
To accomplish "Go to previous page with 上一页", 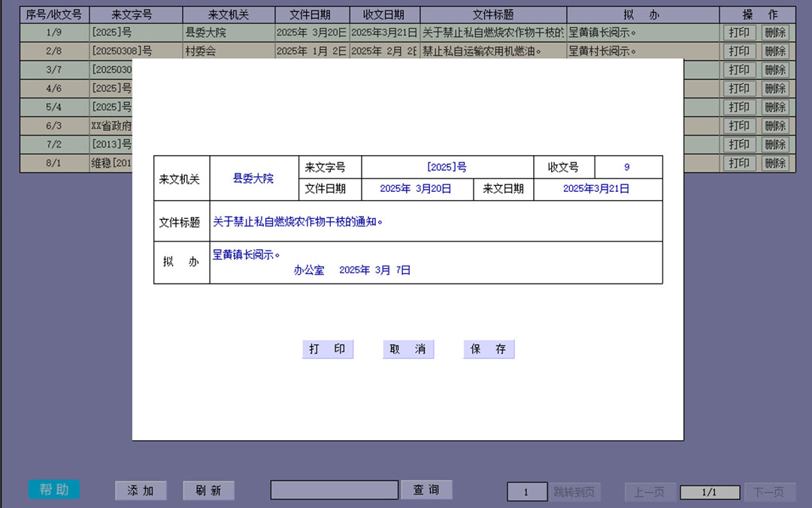I will point(650,492).
